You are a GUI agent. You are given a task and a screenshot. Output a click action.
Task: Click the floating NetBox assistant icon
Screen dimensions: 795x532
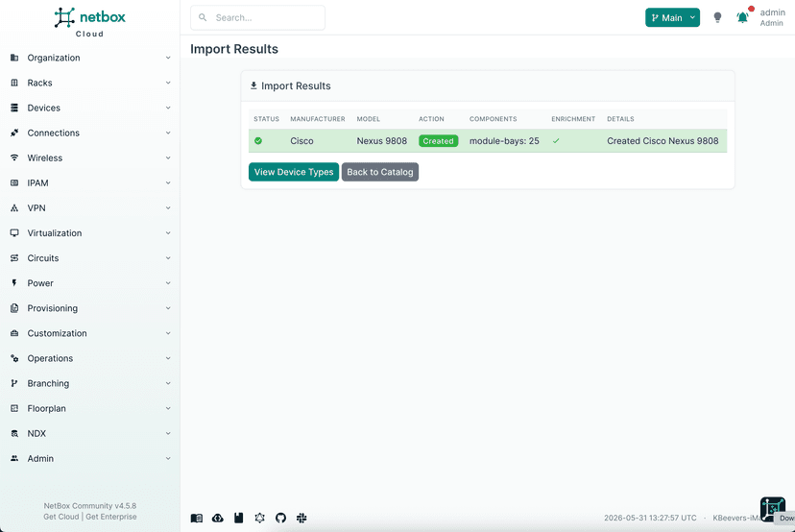773,509
